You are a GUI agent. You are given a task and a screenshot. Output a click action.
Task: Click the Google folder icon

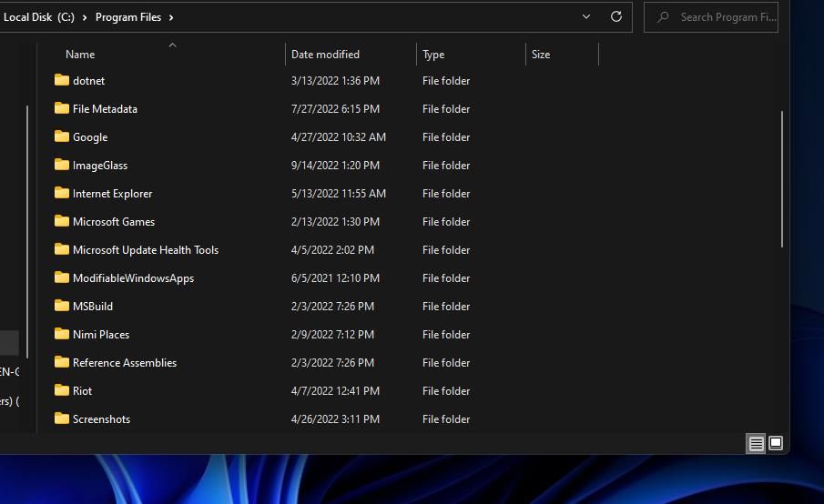point(62,136)
